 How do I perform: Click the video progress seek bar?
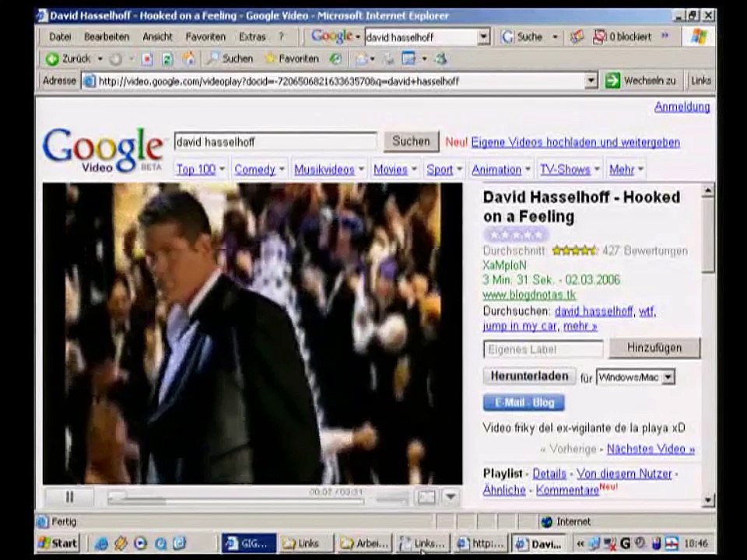[x=235, y=500]
